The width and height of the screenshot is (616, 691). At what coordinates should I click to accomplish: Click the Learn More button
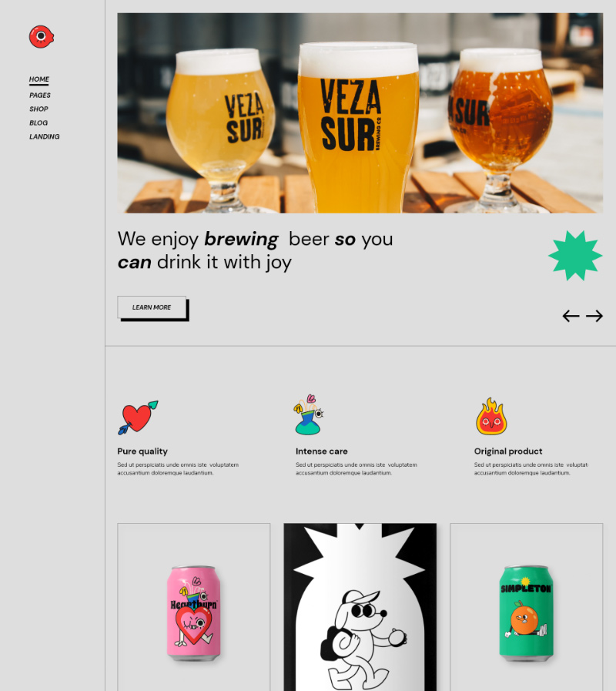point(152,307)
